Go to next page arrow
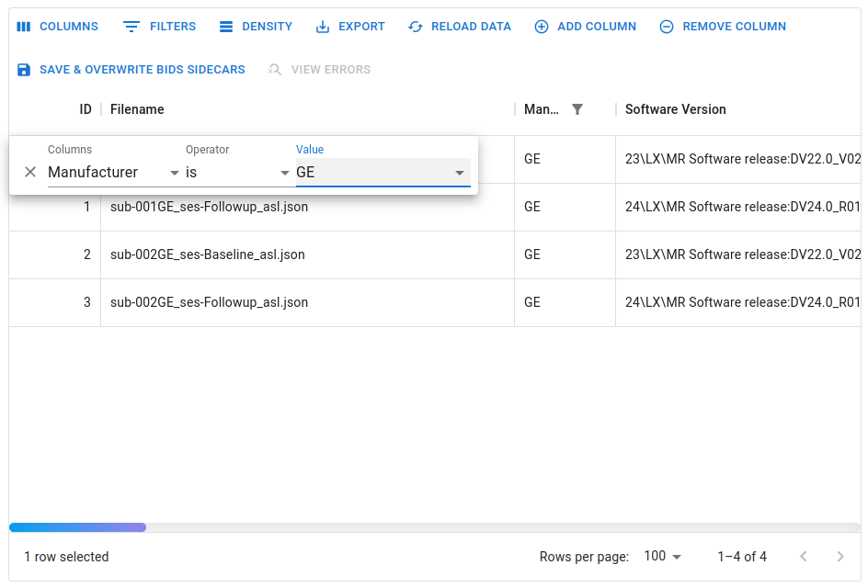 pos(840,557)
